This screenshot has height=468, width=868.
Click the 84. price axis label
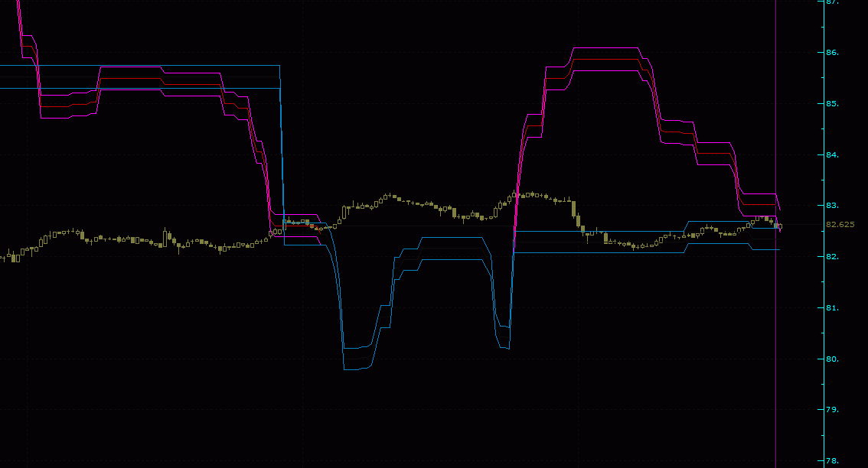(x=832, y=155)
